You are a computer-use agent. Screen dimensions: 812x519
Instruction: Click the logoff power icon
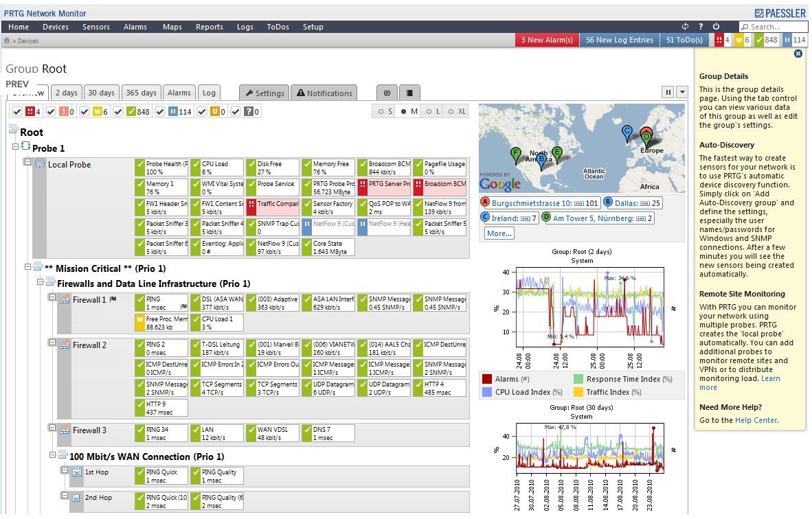pos(715,27)
